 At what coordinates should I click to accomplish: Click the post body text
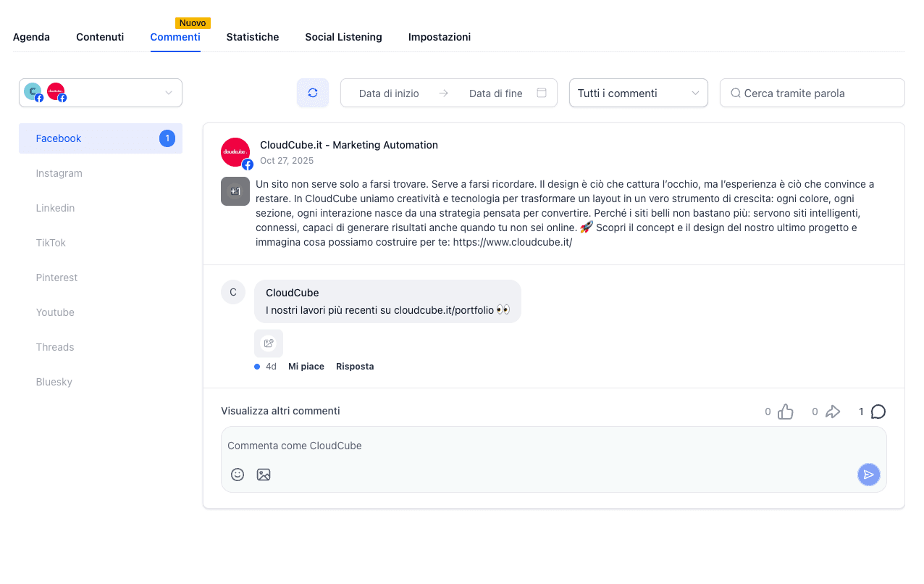click(x=565, y=213)
